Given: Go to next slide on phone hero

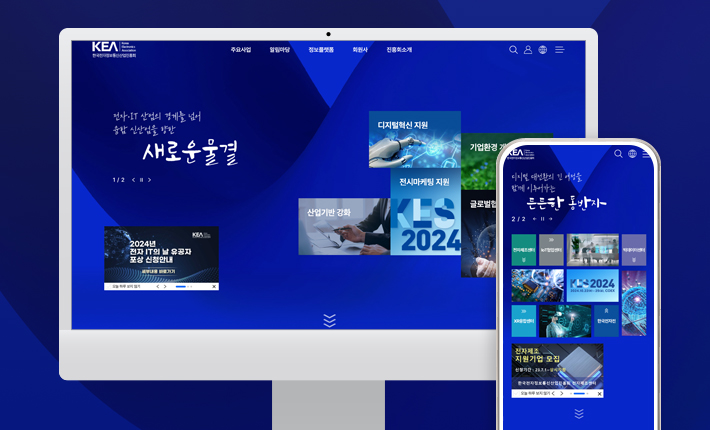Looking at the screenshot, I should (x=551, y=219).
